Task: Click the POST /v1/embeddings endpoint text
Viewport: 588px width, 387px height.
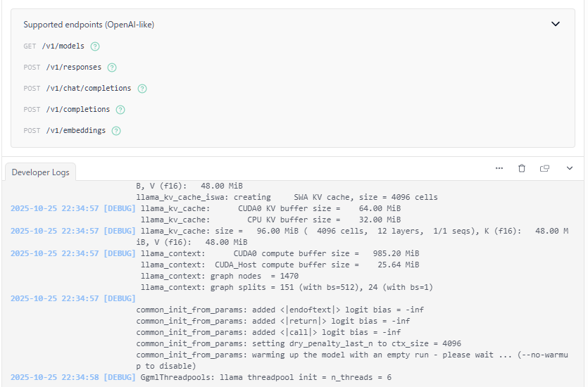Action: pyautogui.click(x=75, y=131)
